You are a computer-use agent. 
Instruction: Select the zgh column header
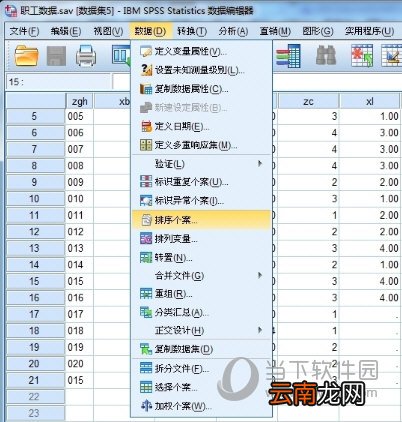(80, 101)
